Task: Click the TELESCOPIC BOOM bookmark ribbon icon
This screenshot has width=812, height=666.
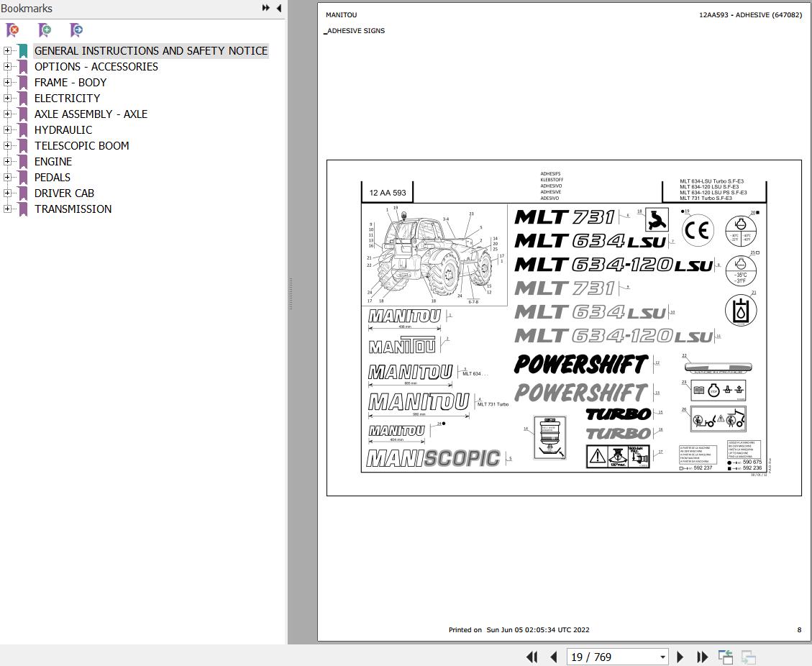Action: pos(23,145)
